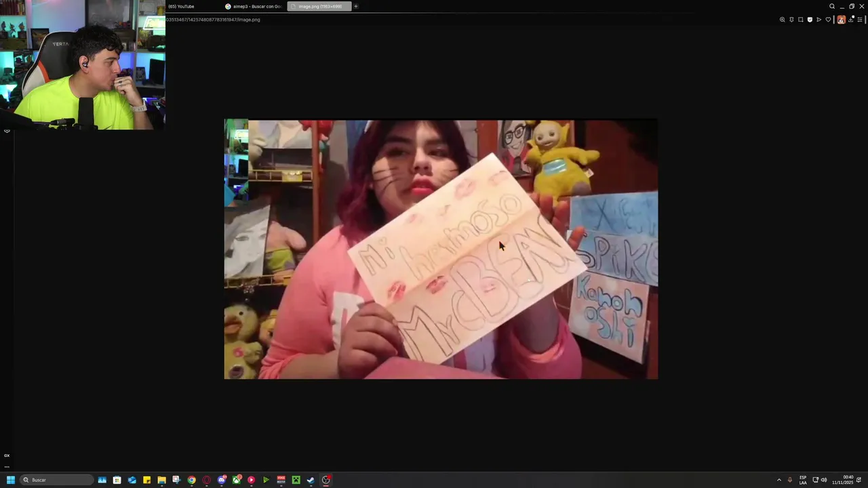Viewport: 868px width, 488px height.
Task: Open Google Chrome from the taskbar
Action: (192, 480)
